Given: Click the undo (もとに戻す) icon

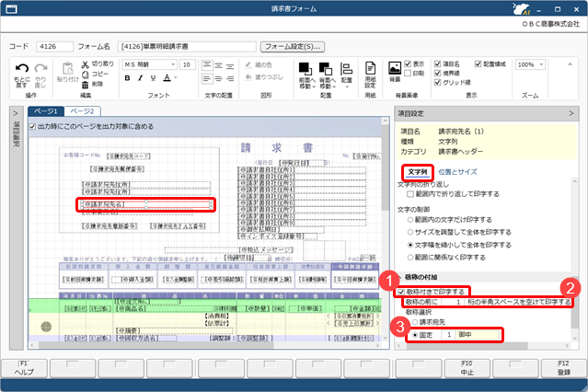Looking at the screenshot, I should [22, 69].
